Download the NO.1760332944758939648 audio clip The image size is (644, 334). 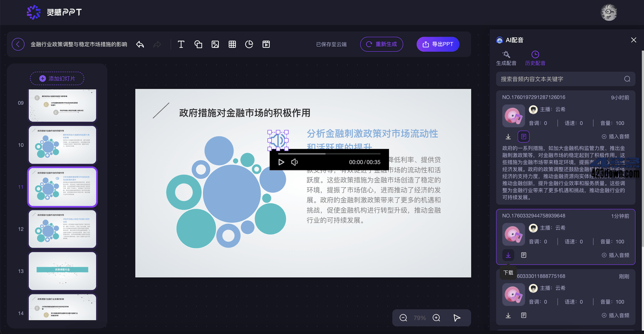(x=508, y=255)
